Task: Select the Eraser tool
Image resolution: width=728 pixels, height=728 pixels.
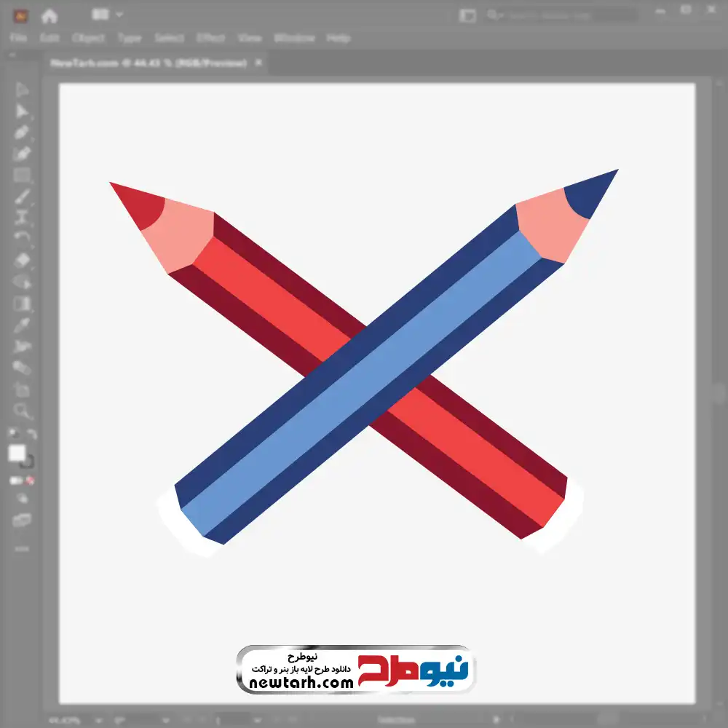Action: [x=22, y=260]
